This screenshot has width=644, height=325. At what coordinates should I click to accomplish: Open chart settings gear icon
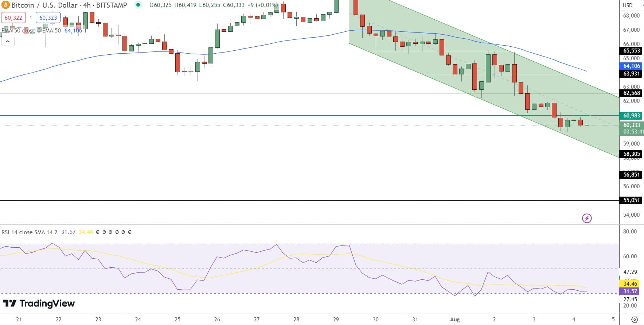point(635,319)
